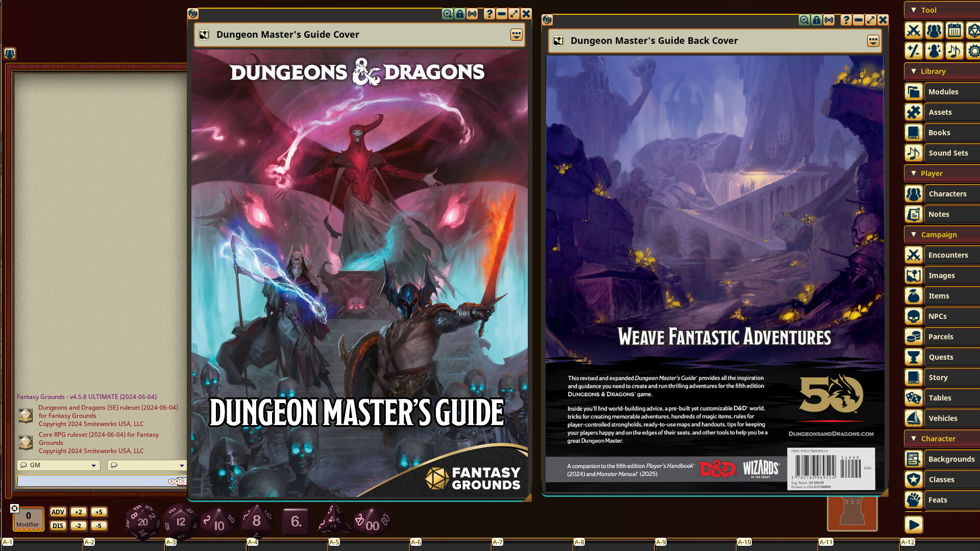Screen dimensions: 980x551
Task: Open the options gear tool
Action: 974,51
